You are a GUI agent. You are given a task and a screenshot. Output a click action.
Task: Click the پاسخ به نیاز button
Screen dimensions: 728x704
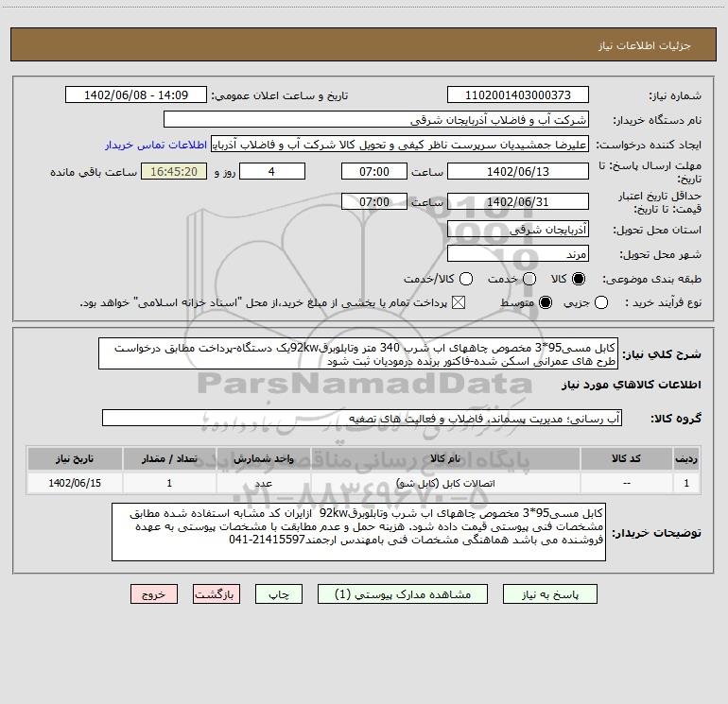[x=549, y=594]
